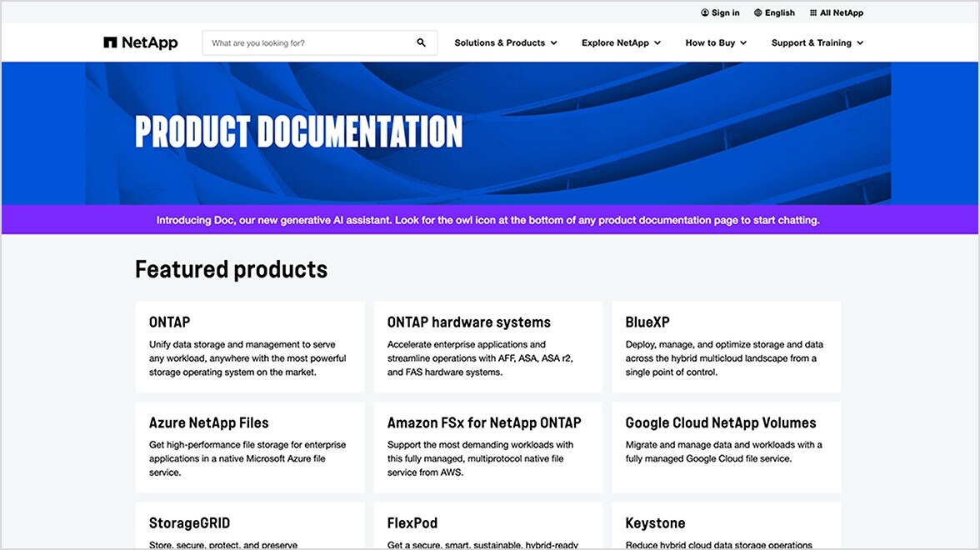Click the purple Doc AI assistant banner
The image size is (980, 550).
pos(488,220)
